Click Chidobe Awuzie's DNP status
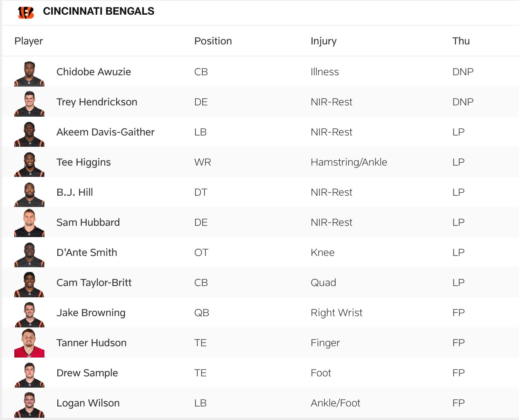Viewport: 519px width, 420px height. (463, 72)
